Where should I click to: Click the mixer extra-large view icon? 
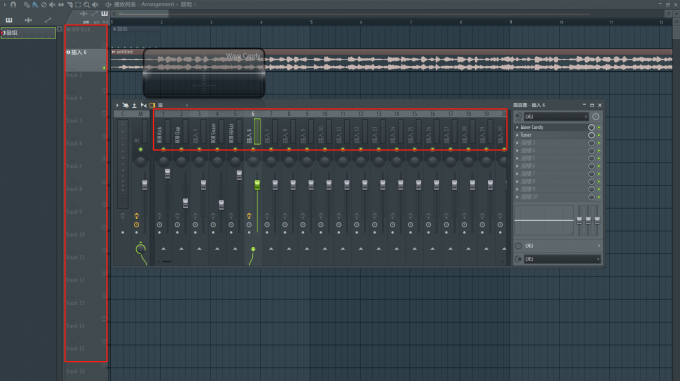(160, 105)
